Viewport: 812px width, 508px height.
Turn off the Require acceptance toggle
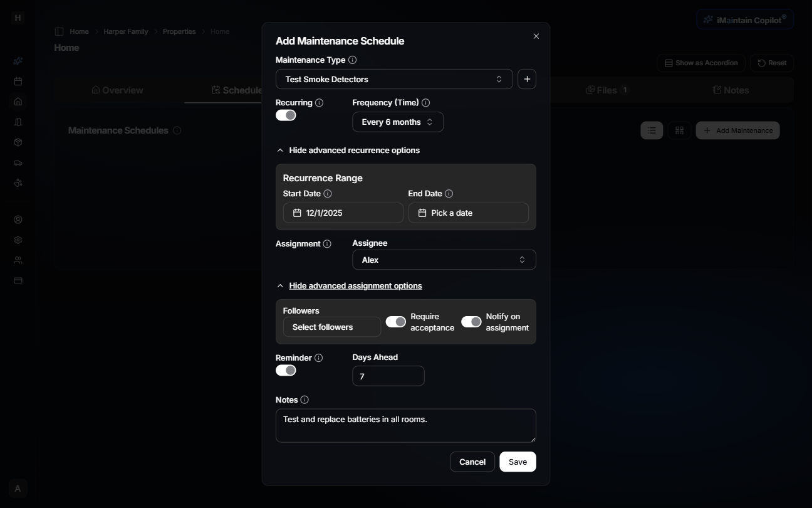click(x=395, y=321)
